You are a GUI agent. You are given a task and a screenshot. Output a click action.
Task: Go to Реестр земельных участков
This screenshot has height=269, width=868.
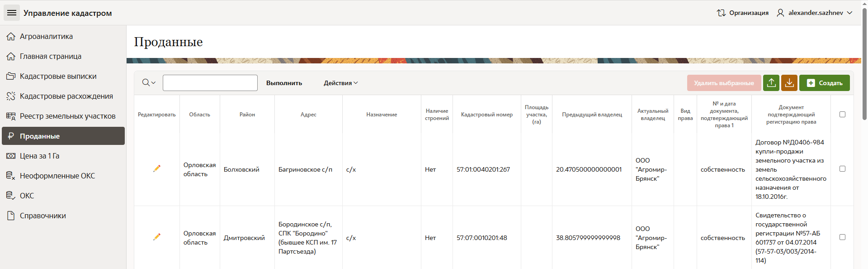pyautogui.click(x=67, y=116)
